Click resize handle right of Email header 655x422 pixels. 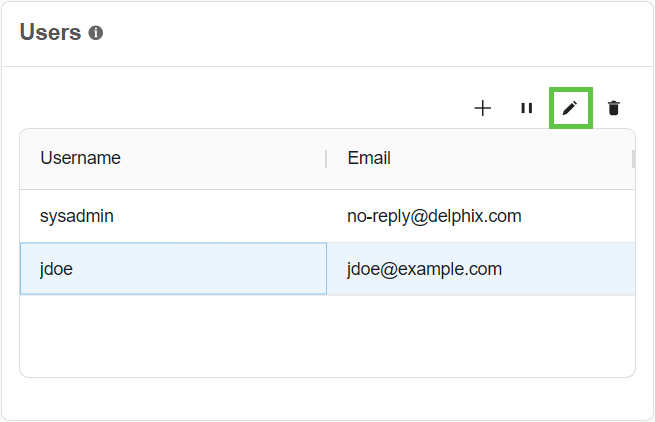(x=632, y=158)
